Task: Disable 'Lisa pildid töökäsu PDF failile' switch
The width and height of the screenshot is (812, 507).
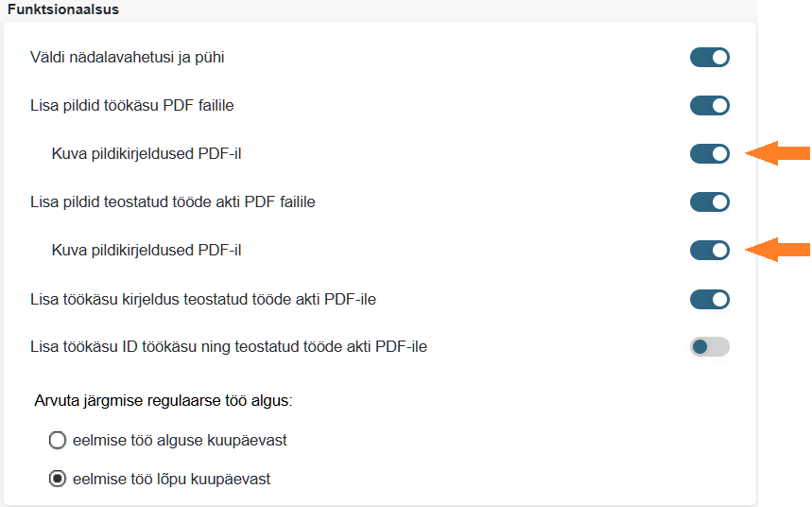Action: click(709, 105)
